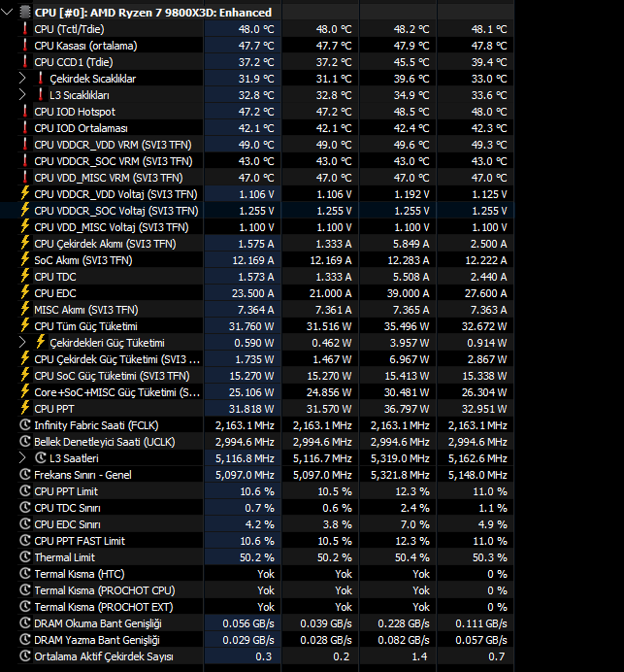Select the Bellek Denetleyici Saati (UCLK) label
The image size is (624, 672).
pos(105,442)
